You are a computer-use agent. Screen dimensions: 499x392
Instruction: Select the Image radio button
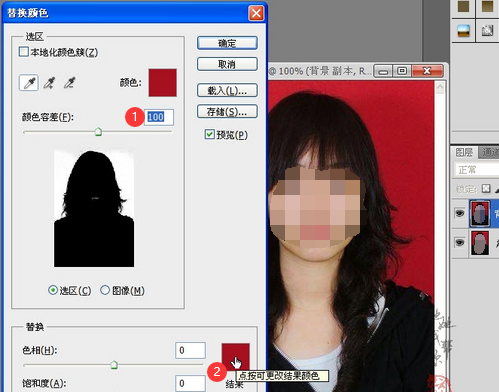[105, 290]
